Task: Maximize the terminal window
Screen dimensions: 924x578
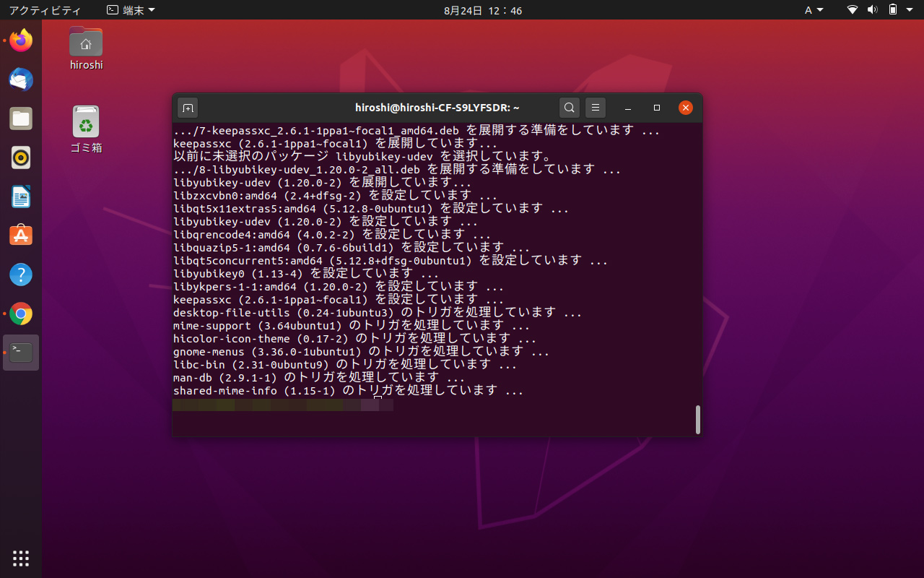Action: point(657,108)
